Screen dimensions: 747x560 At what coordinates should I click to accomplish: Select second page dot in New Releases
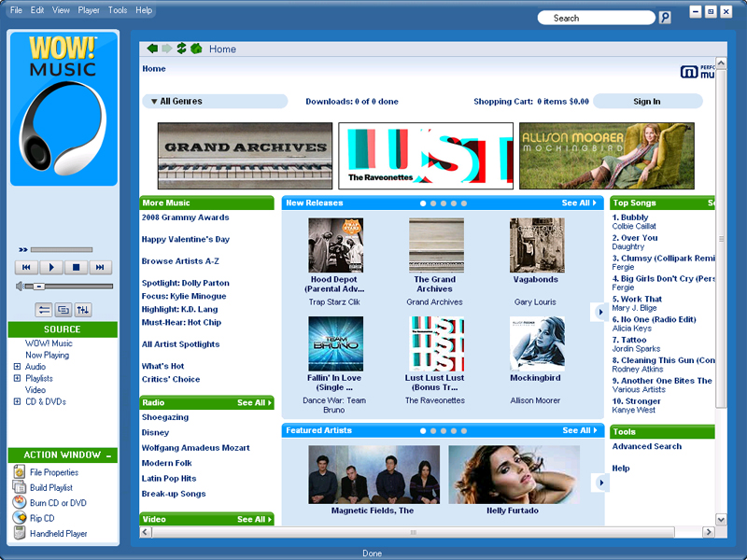pos(433,203)
